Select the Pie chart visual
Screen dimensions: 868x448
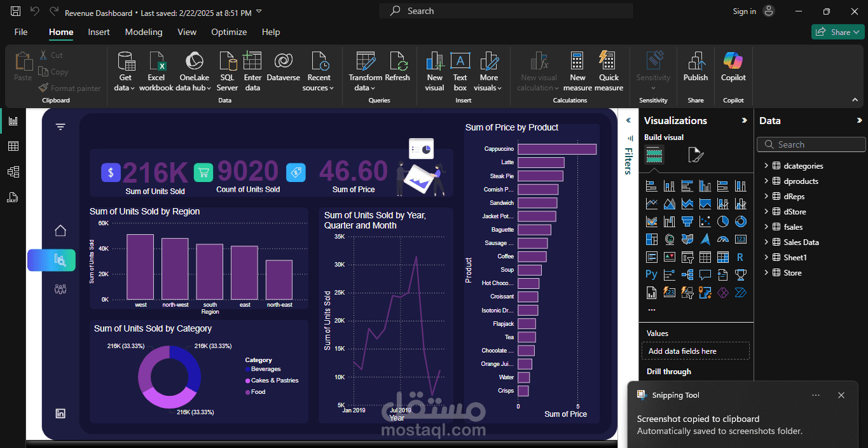[723, 221]
